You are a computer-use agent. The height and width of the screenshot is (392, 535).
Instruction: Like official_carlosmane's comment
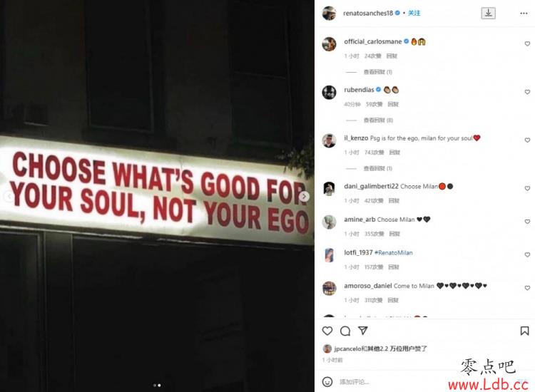(527, 43)
